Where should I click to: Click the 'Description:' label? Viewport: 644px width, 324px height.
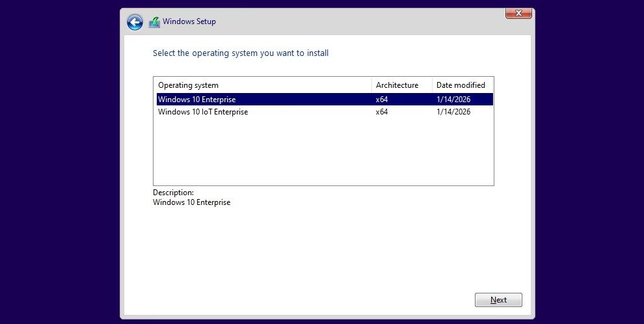point(173,192)
